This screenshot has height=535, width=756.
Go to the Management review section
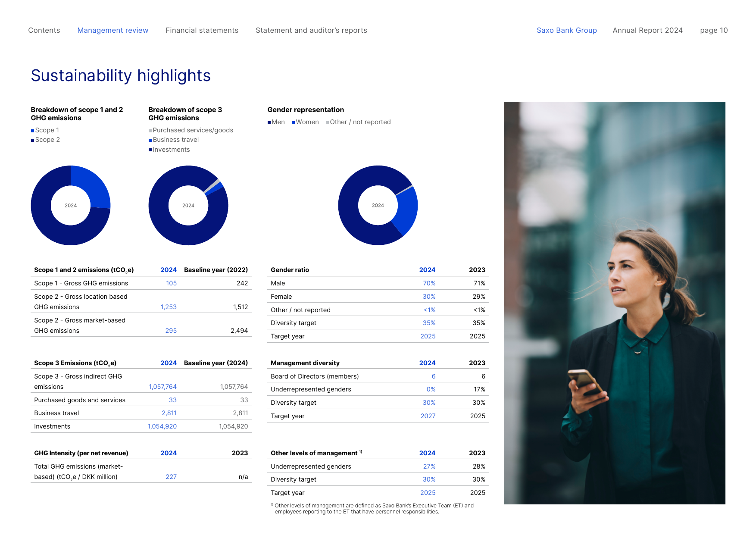pos(113,30)
